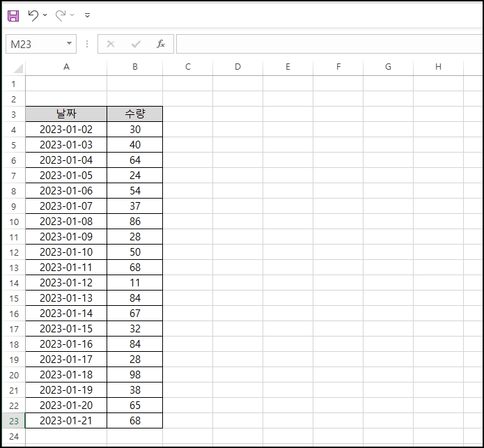Select row 3 header
The image size is (484, 448).
click(x=14, y=114)
